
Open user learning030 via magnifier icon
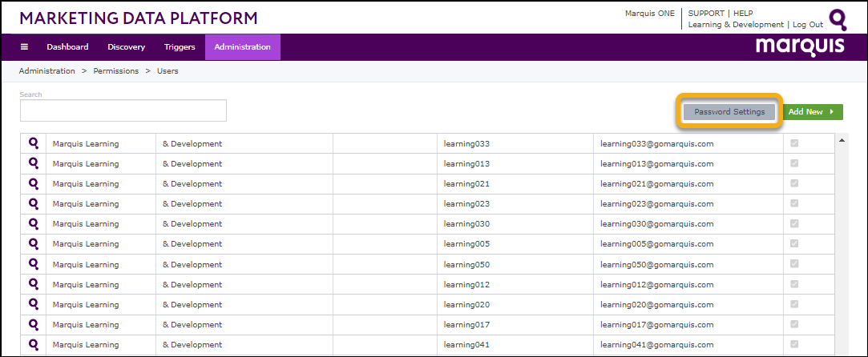point(34,223)
